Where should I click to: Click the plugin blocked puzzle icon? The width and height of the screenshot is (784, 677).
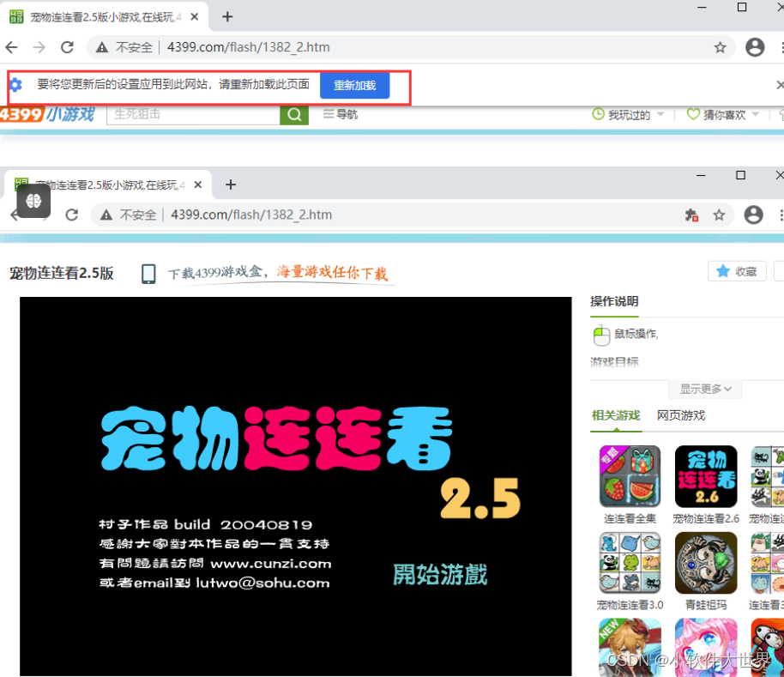click(x=691, y=215)
